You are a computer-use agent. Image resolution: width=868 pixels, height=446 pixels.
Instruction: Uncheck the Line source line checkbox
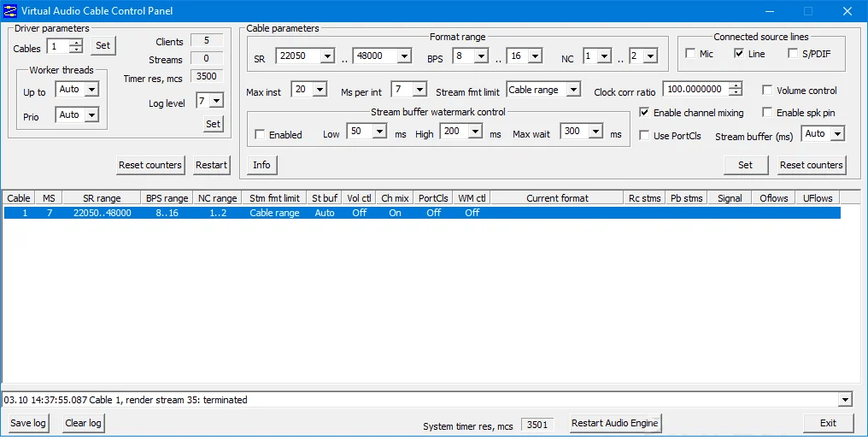(739, 54)
